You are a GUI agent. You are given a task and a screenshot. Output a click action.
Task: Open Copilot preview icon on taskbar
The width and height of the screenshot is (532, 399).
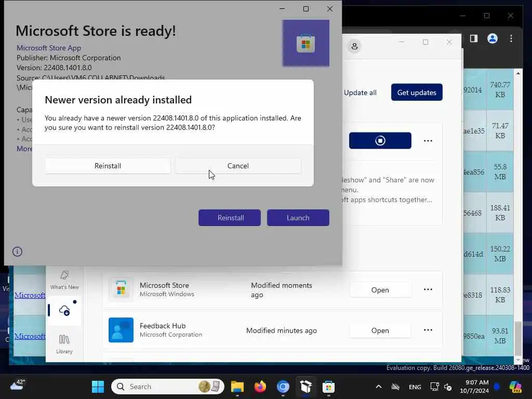[x=516, y=387]
